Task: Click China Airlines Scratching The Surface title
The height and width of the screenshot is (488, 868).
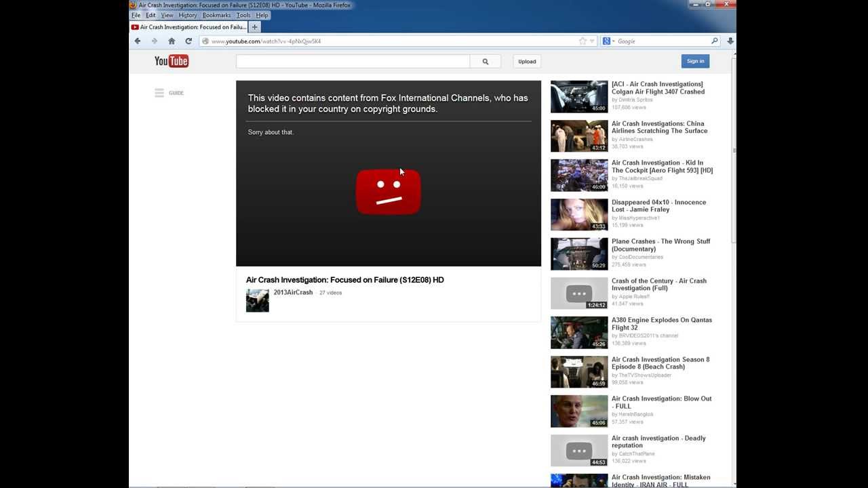Action: [x=659, y=127]
